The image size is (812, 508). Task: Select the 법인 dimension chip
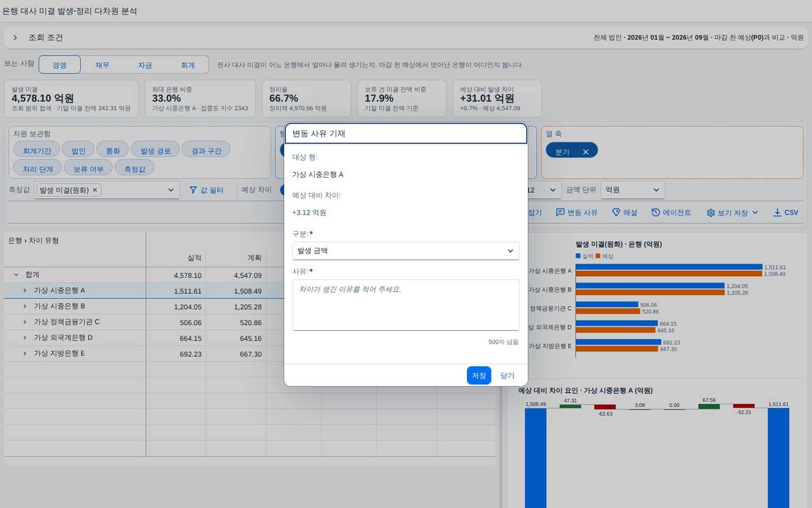(79, 151)
